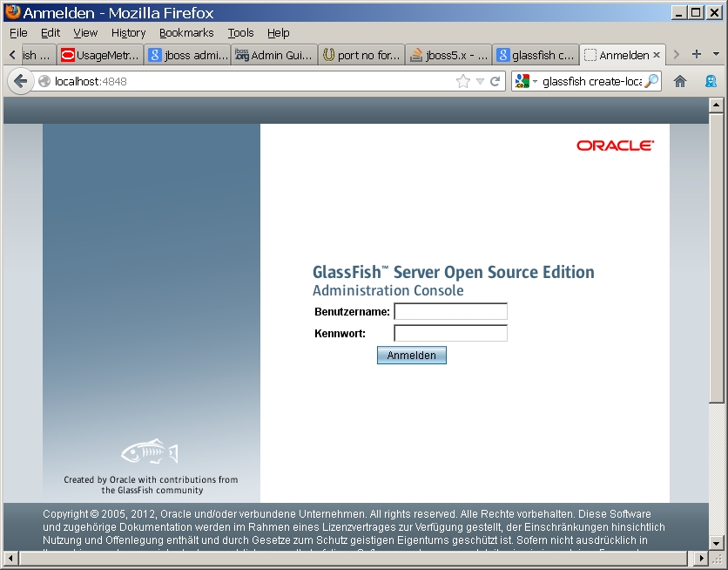This screenshot has width=728, height=570.
Task: Switch to the Admin Gui... tab
Action: [274, 55]
